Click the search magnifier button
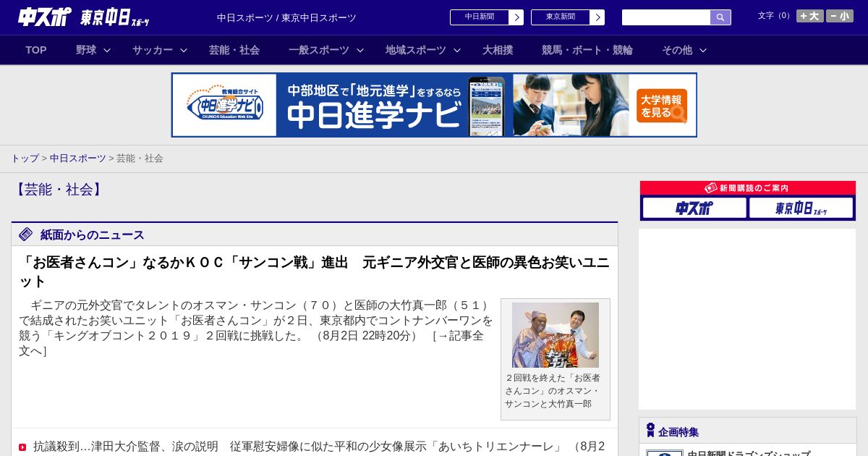Screen dimensions: 868x456 (x=720, y=17)
